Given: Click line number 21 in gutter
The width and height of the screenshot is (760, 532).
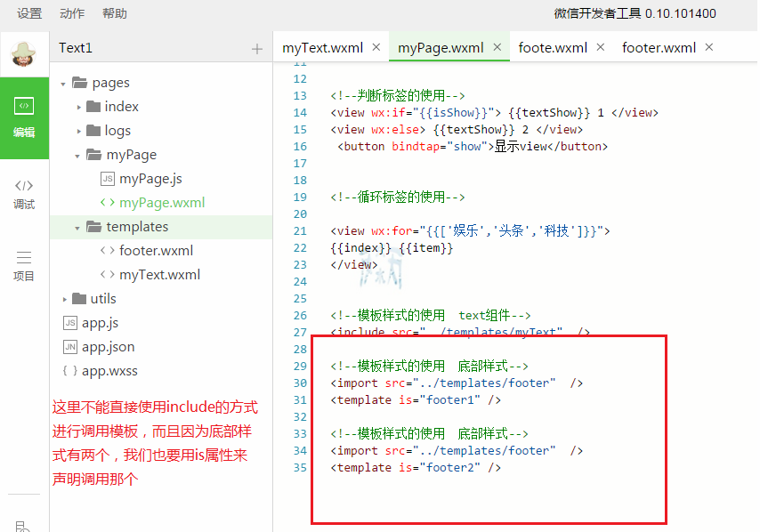Looking at the screenshot, I should [300, 231].
